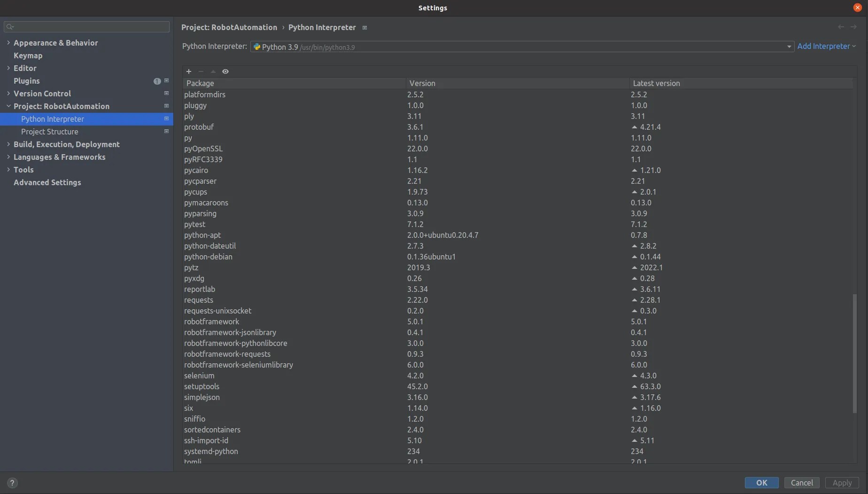Open help via the question mark icon
This screenshot has height=494, width=868.
12,483
